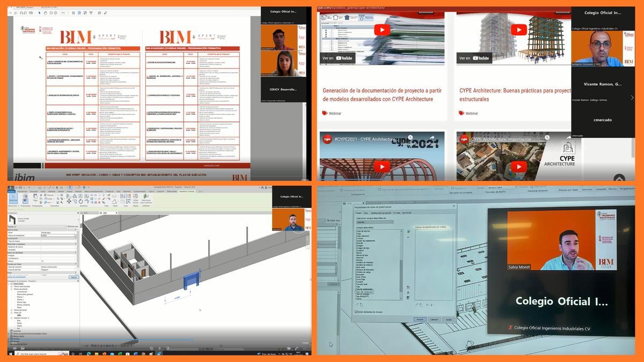Open Proceso por fases ribbon panel
This screenshot has height=362, width=644.
[x=568, y=190]
